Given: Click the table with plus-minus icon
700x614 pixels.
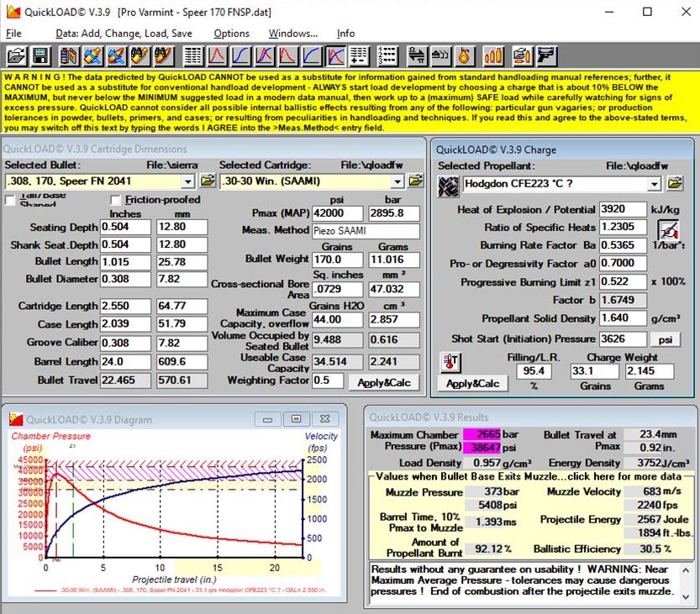Looking at the screenshot, I should 359,56.
